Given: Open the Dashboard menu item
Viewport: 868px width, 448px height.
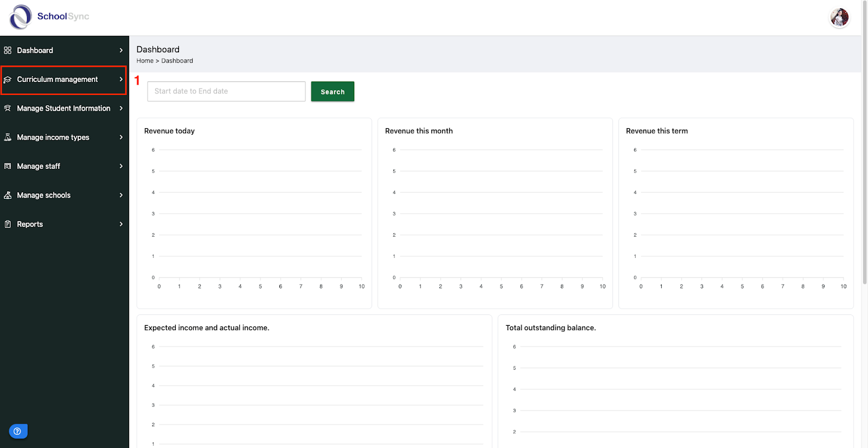Looking at the screenshot, I should pos(64,51).
